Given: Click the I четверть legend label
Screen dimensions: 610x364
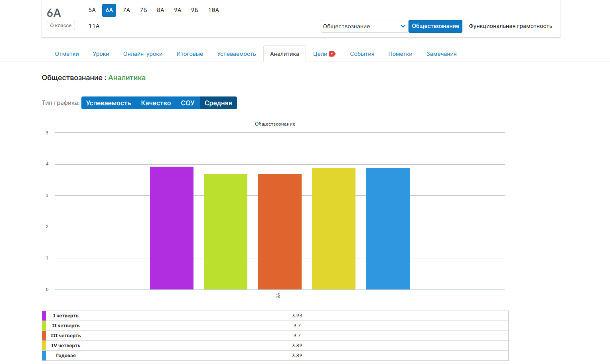Looking at the screenshot, I should [66, 316].
